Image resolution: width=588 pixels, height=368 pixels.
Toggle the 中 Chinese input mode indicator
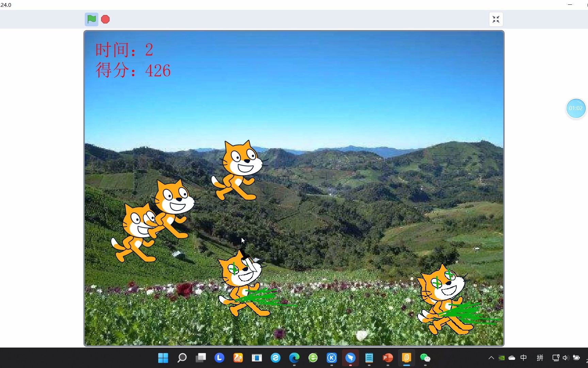524,358
